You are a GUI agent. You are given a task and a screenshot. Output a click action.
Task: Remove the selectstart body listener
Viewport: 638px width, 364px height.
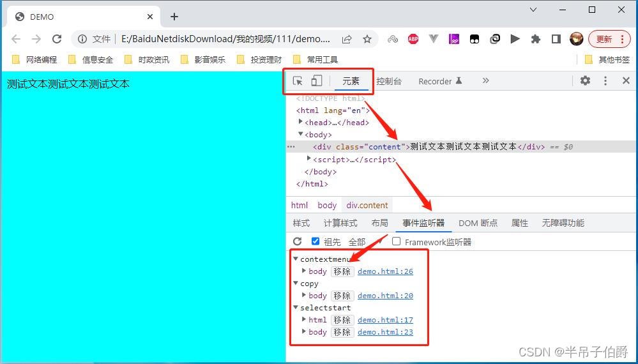[x=342, y=332]
